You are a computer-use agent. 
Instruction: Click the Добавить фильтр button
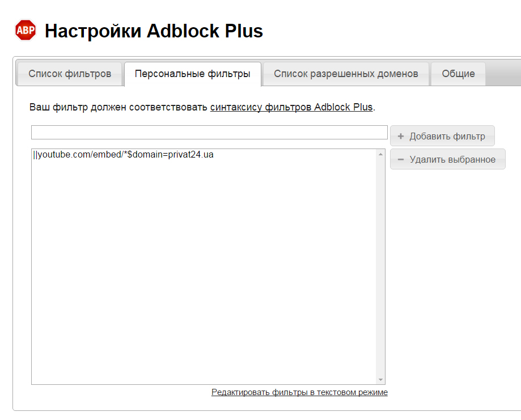click(442, 136)
